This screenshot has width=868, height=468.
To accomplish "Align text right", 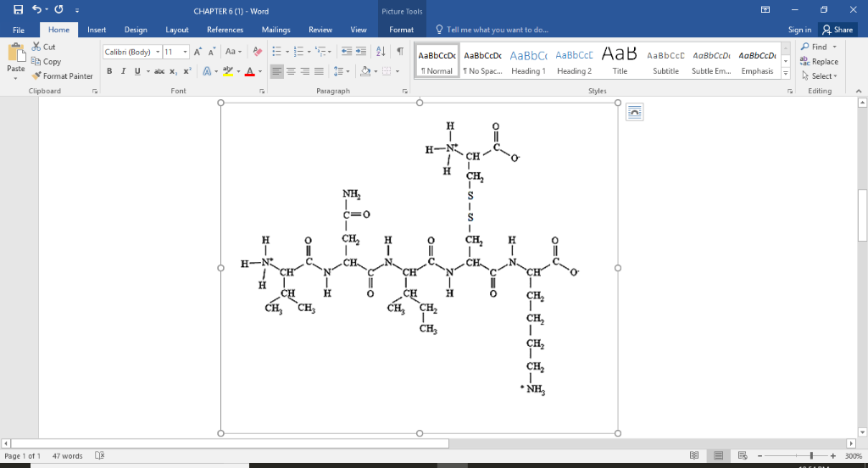I will click(x=305, y=71).
